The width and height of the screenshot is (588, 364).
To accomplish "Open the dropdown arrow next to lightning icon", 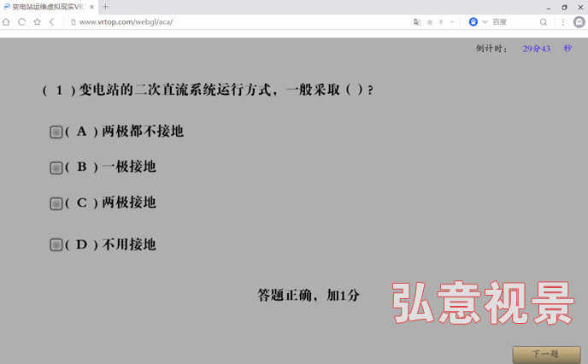I will pos(451,21).
